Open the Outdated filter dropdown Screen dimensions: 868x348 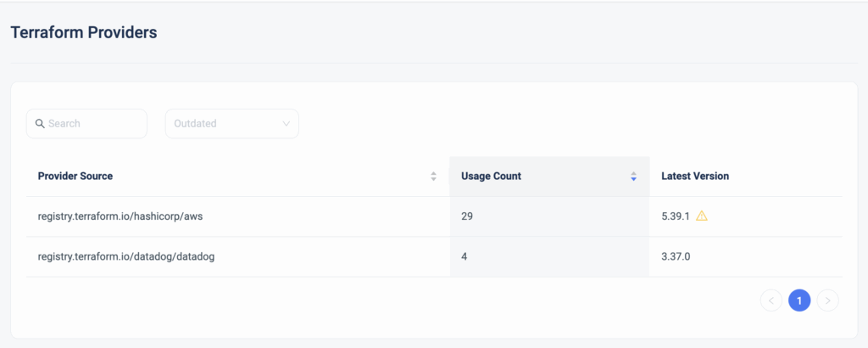coord(232,124)
